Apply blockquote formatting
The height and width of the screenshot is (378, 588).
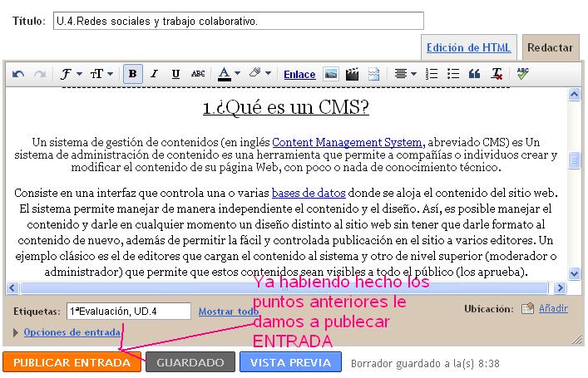tap(474, 74)
